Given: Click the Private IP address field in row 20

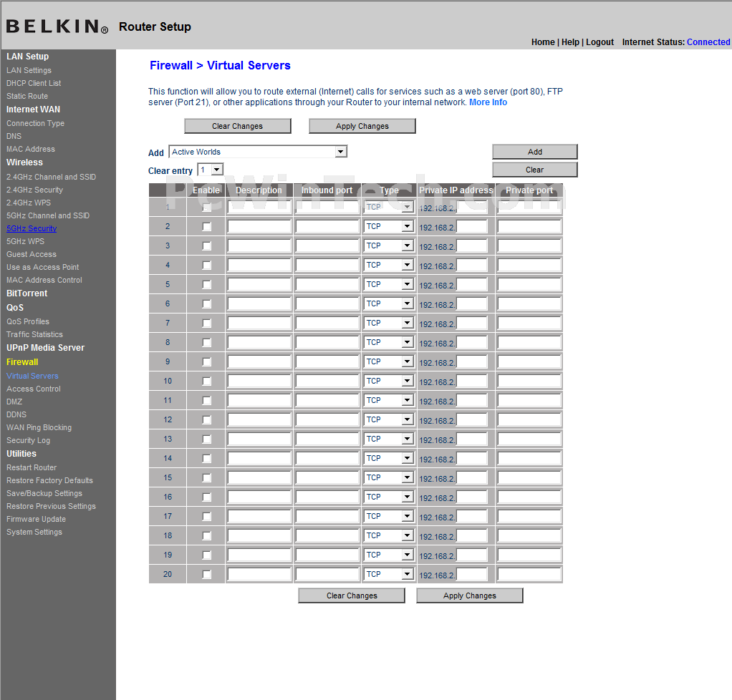Looking at the screenshot, I should [x=471, y=575].
